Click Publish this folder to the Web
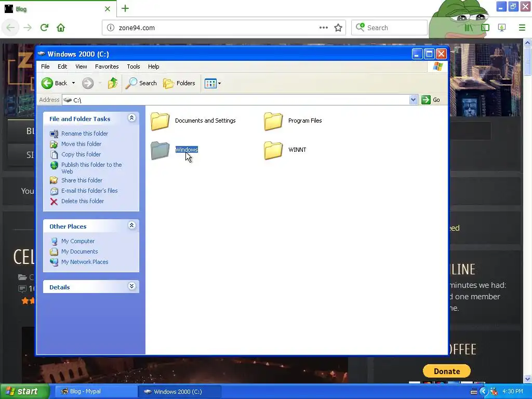532x399 pixels. point(91,168)
